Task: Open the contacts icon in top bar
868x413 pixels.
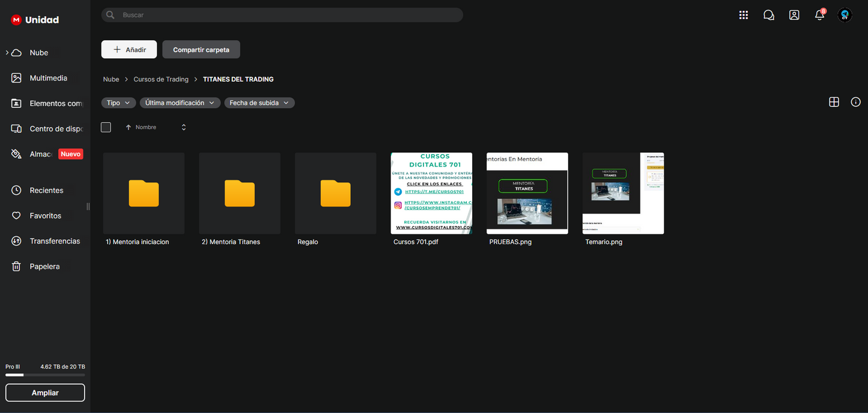Action: (794, 15)
